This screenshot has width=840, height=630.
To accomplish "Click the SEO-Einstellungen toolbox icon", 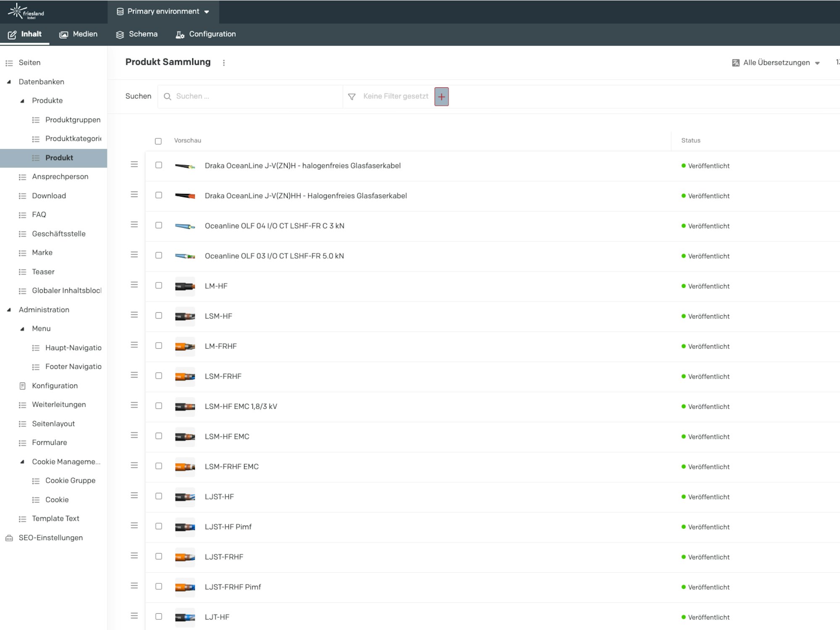I will [x=9, y=538].
